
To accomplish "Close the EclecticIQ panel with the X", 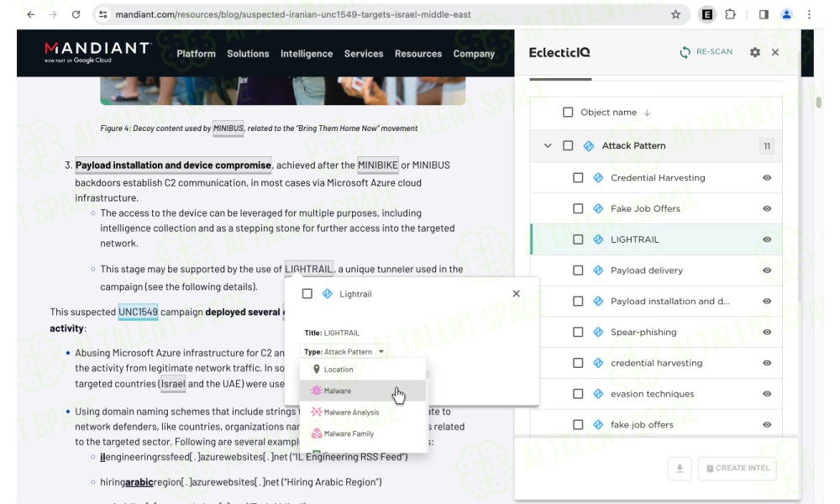I will (x=775, y=52).
